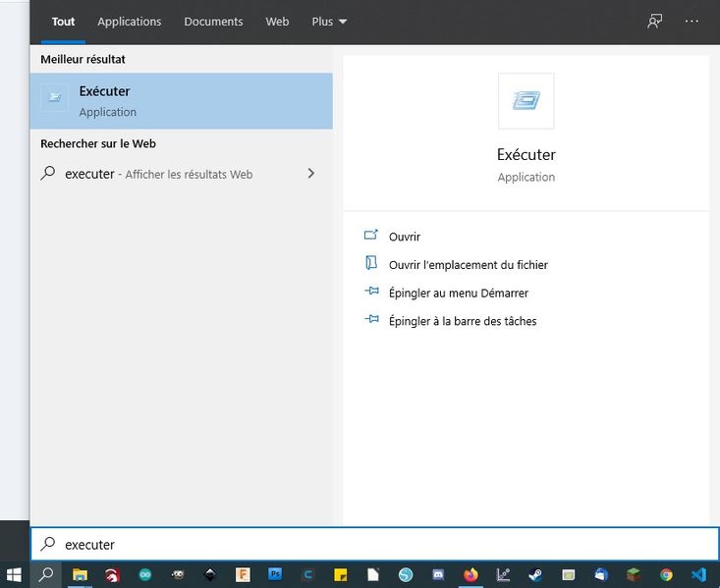Viewport: 720px width, 588px height.
Task: Switch to the Applications tab
Action: (x=129, y=22)
